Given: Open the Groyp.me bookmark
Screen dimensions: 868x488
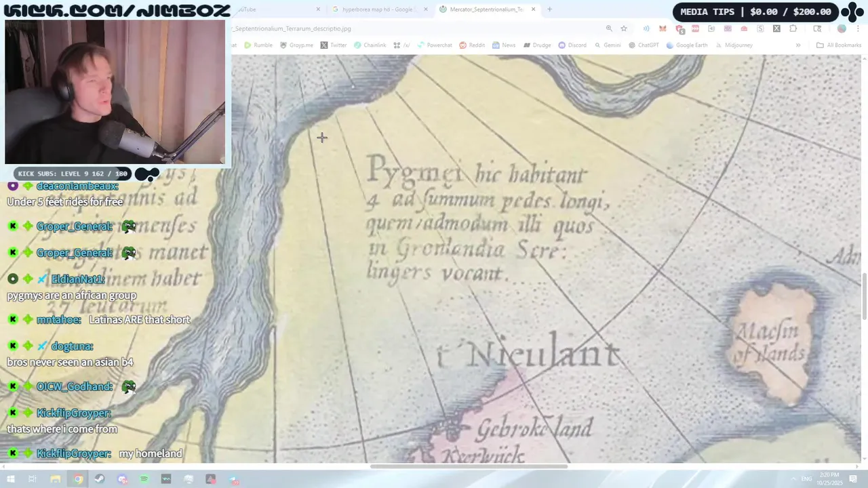Looking at the screenshot, I should (x=296, y=45).
